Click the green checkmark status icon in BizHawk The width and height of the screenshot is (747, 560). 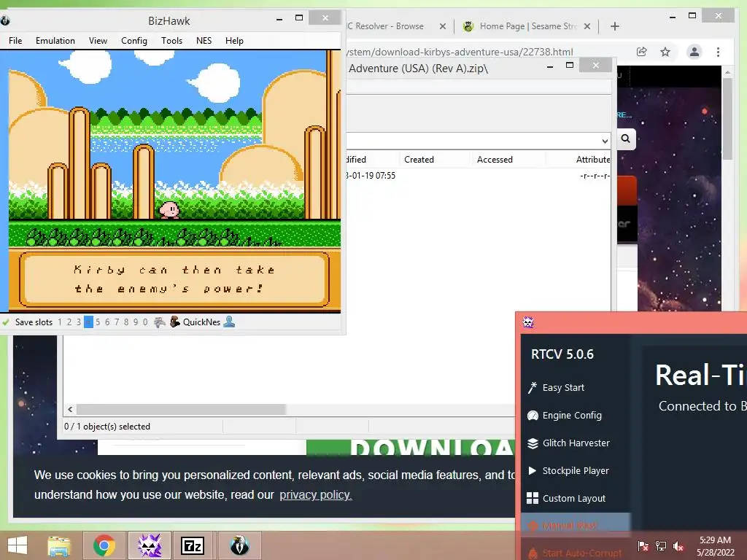click(6, 322)
